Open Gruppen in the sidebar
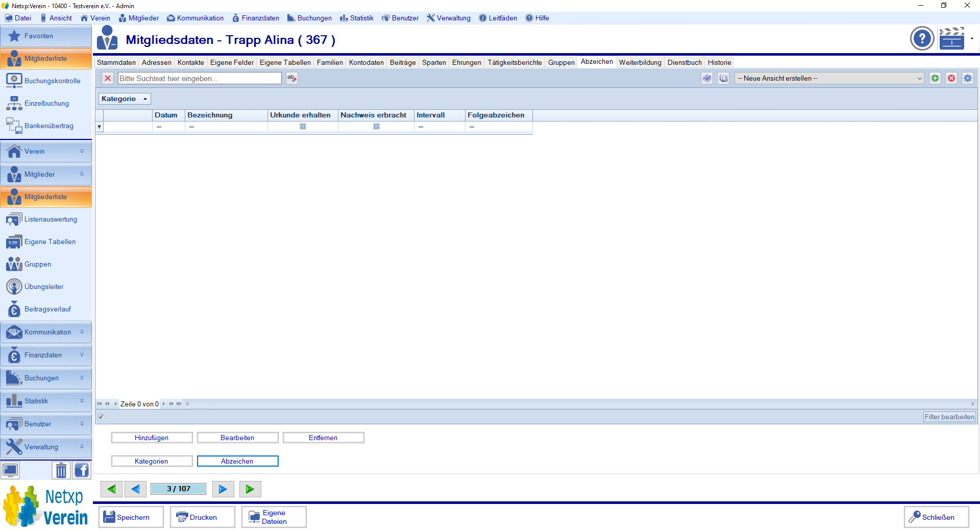 46,264
